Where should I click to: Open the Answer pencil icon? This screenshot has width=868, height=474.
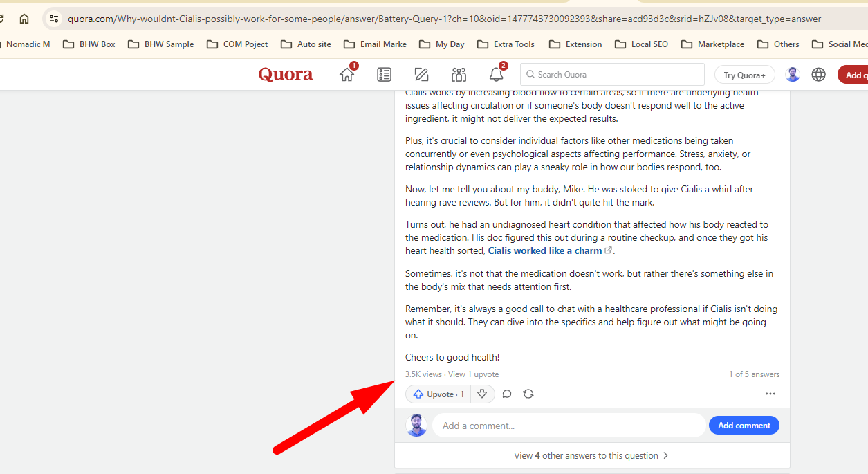[421, 75]
